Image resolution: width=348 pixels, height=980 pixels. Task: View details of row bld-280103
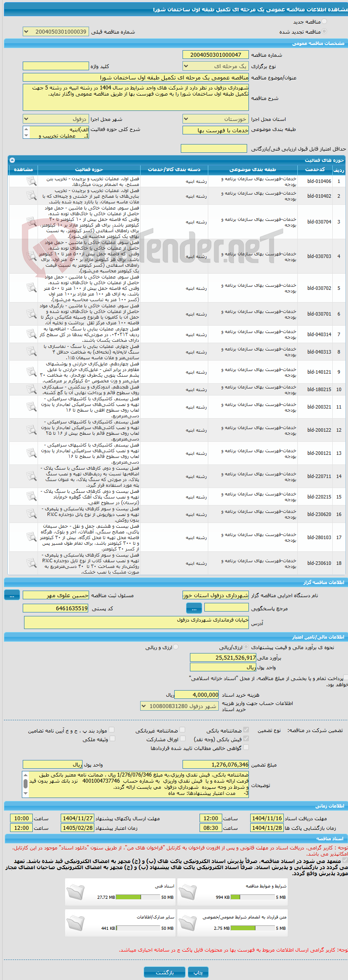pos(31,538)
